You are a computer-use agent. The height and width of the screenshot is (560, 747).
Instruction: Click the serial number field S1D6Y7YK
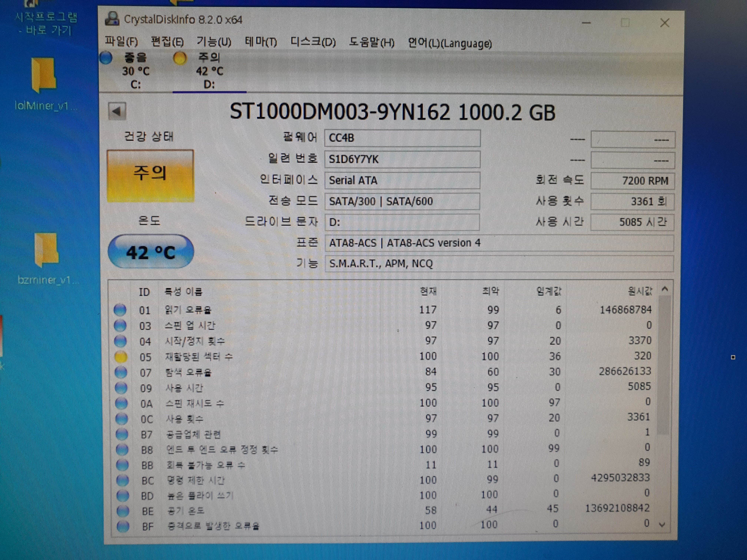click(402, 159)
